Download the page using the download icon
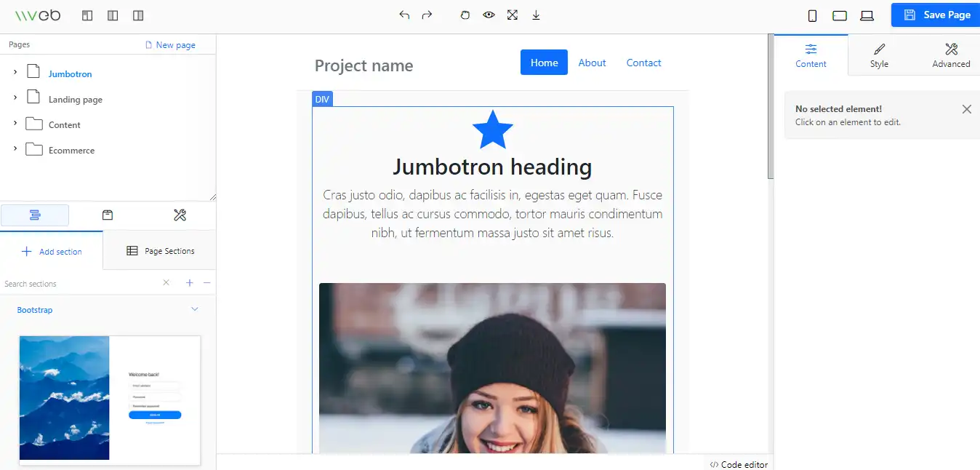 point(536,15)
